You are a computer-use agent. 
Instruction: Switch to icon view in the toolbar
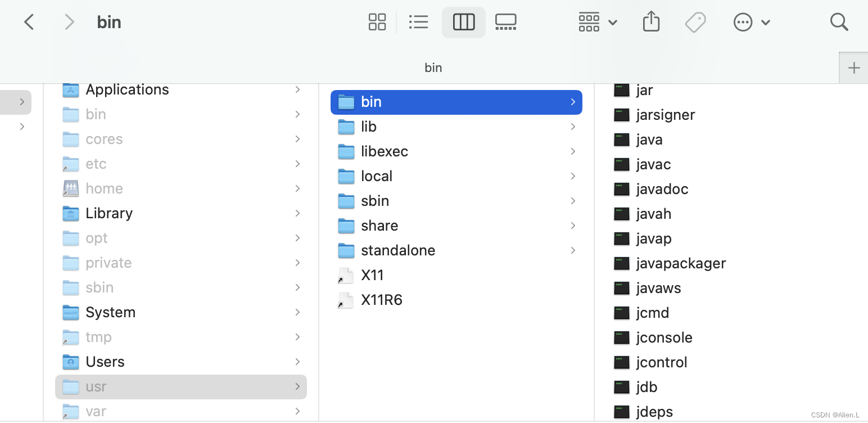[377, 22]
